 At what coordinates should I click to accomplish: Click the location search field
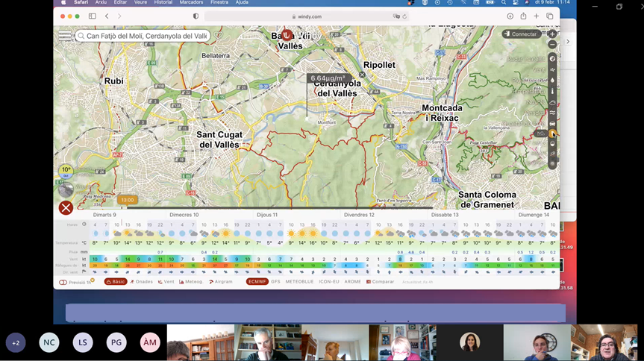143,36
